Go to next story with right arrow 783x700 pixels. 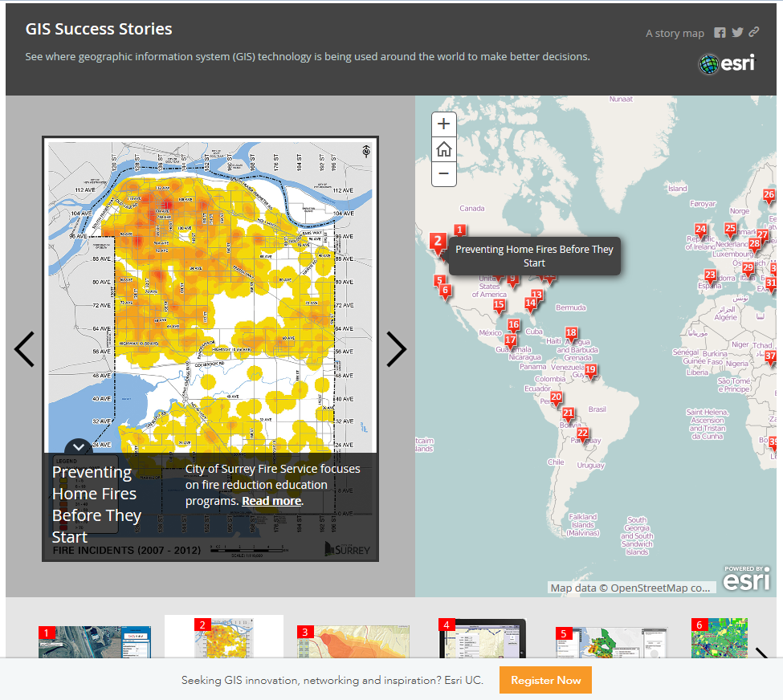point(397,349)
